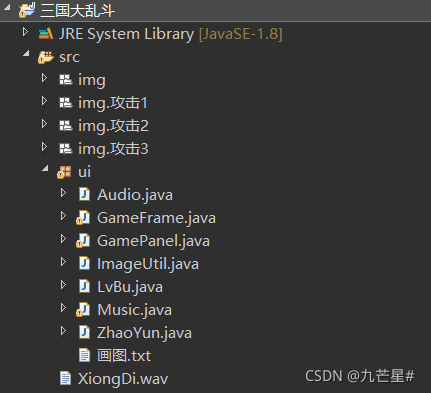Viewport: 431px width, 393px height.
Task: Select the ImageUtil.java file name
Action: [148, 264]
